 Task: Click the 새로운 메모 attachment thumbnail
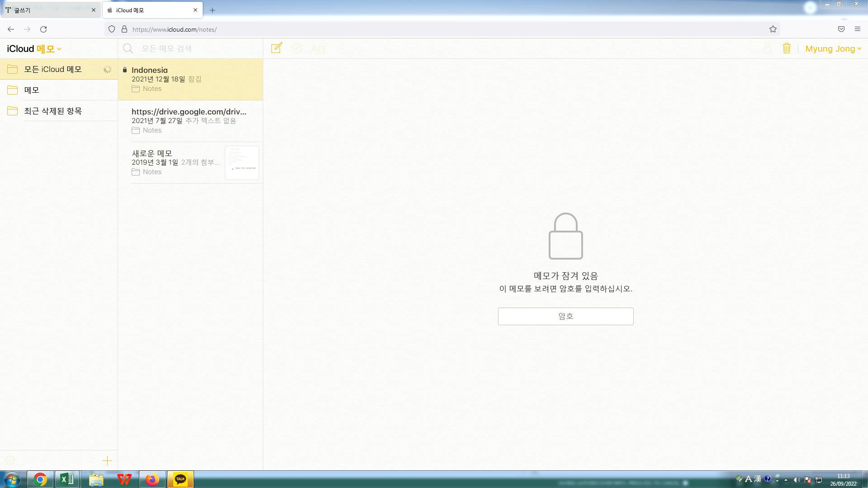coord(242,162)
